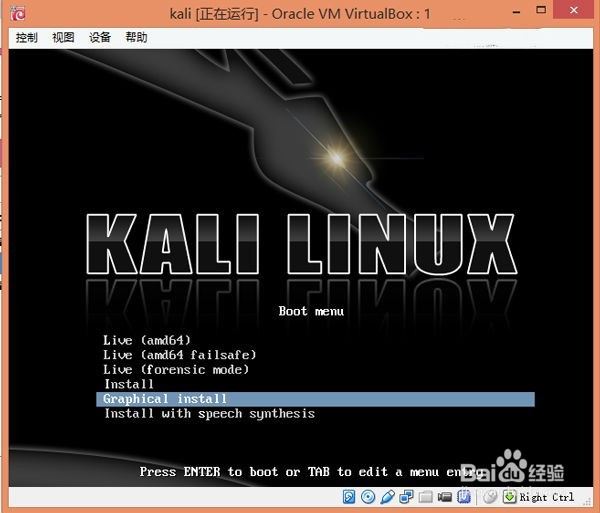Screen dimensions: 600x513
Task: Click the CPU virtualization chip status icon
Action: [x=464, y=497]
